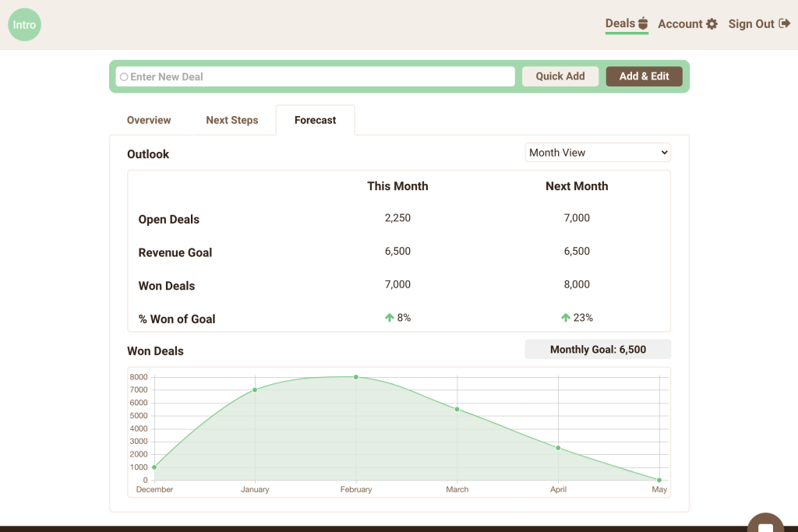Click the This Month column header
798x532 pixels.
point(397,186)
